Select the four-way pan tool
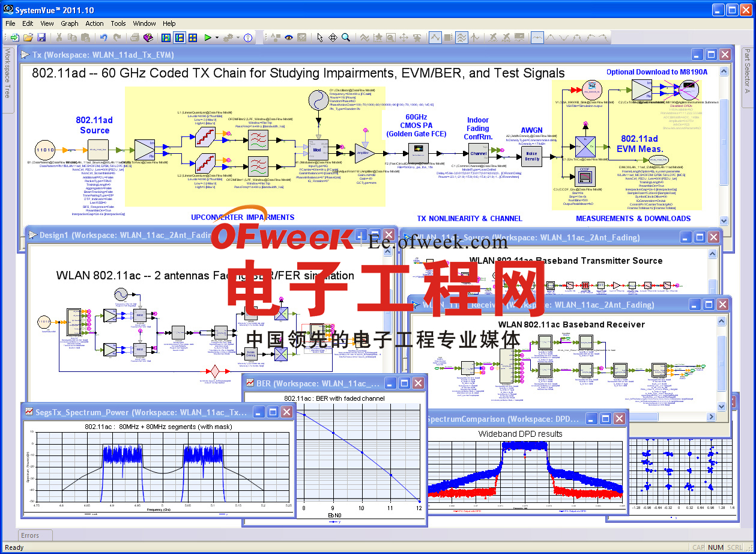This screenshot has width=756, height=554. (x=333, y=37)
